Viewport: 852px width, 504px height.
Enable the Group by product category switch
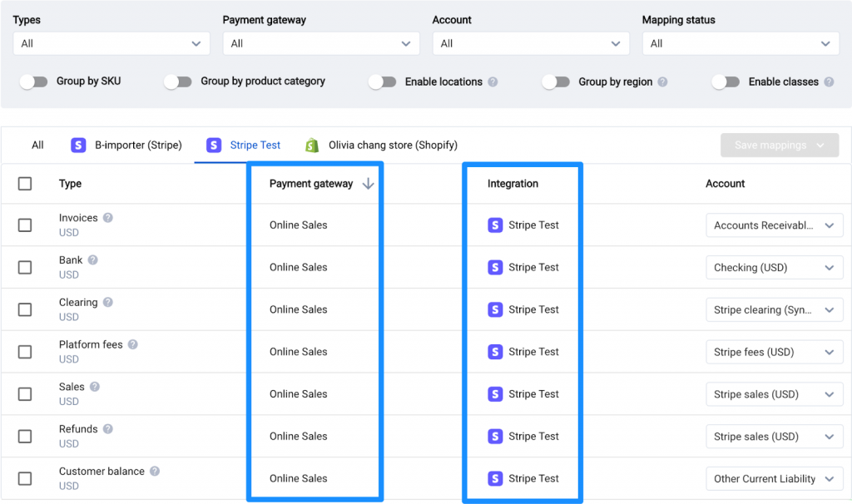[x=178, y=82]
